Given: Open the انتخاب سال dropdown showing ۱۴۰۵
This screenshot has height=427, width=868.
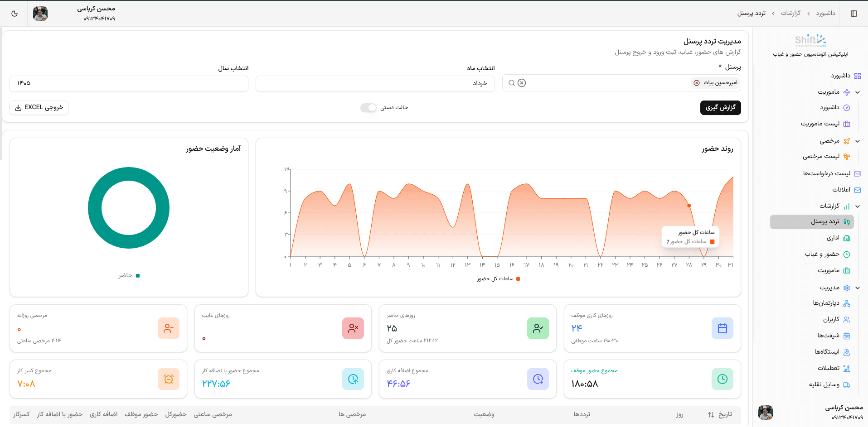Looking at the screenshot, I should click(x=129, y=83).
